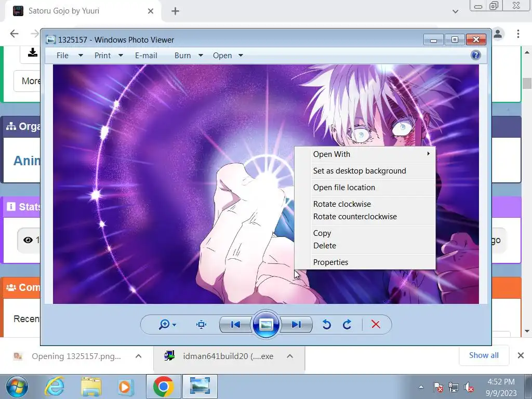Click browser scrollbar up arrow
This screenshot has width=532, height=399.
tap(527, 52)
